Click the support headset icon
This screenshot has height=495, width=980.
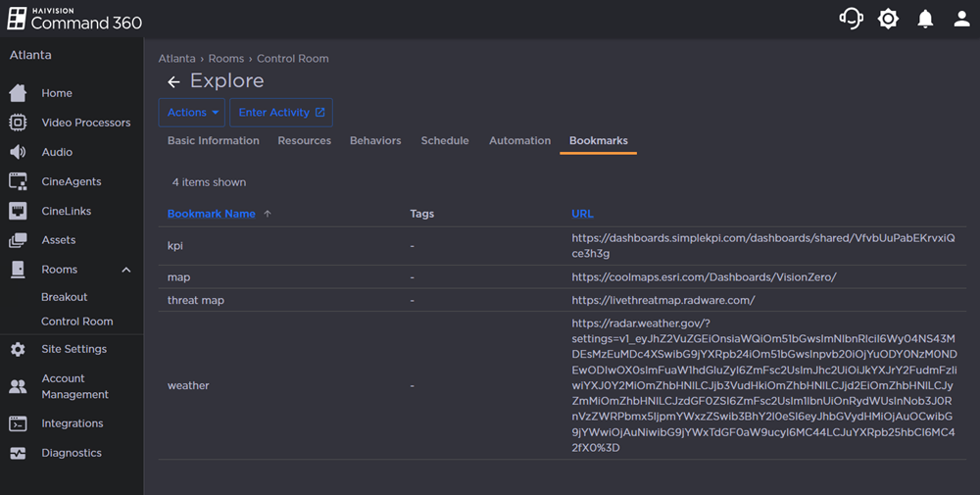[x=851, y=19]
